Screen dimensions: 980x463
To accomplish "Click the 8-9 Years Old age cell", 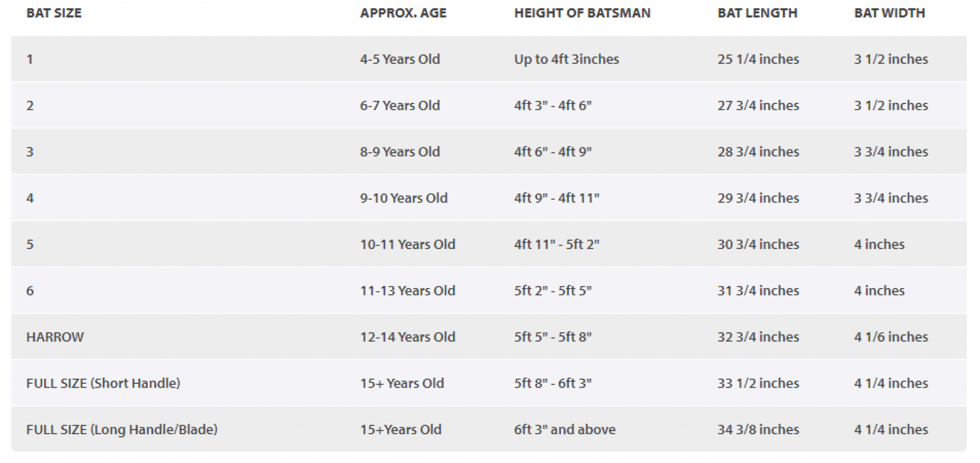I will 400,152.
